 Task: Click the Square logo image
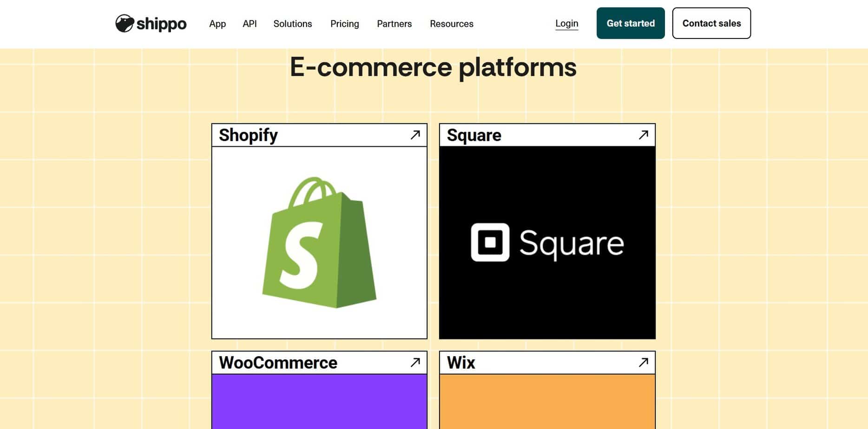[547, 242]
